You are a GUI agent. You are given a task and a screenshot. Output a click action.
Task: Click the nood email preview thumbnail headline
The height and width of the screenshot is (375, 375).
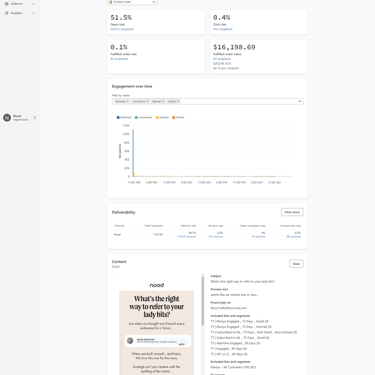157,307
